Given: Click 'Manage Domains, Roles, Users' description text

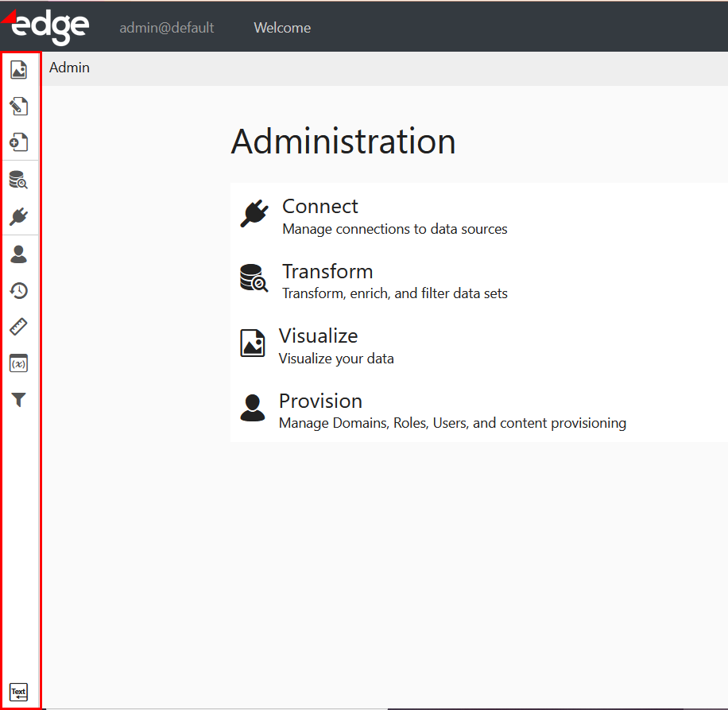Looking at the screenshot, I should click(x=452, y=423).
